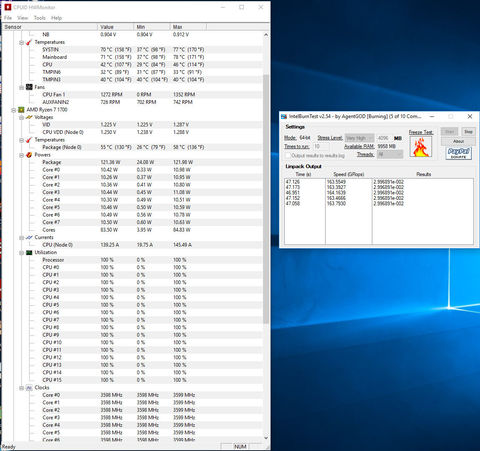Click the Stop button in IntelBurnTest

[x=468, y=132]
